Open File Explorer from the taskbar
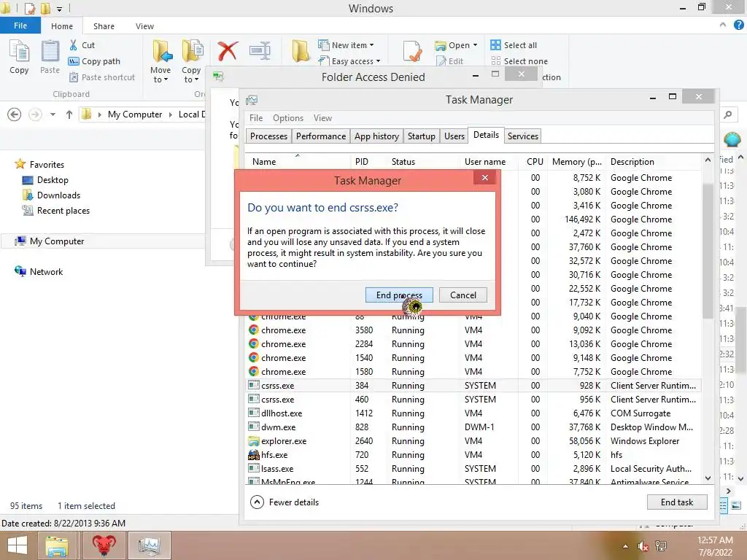Image resolution: width=747 pixels, height=560 pixels. pos(56,545)
